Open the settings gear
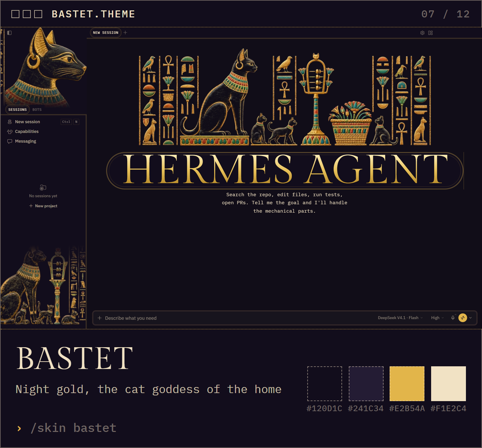 point(422,33)
